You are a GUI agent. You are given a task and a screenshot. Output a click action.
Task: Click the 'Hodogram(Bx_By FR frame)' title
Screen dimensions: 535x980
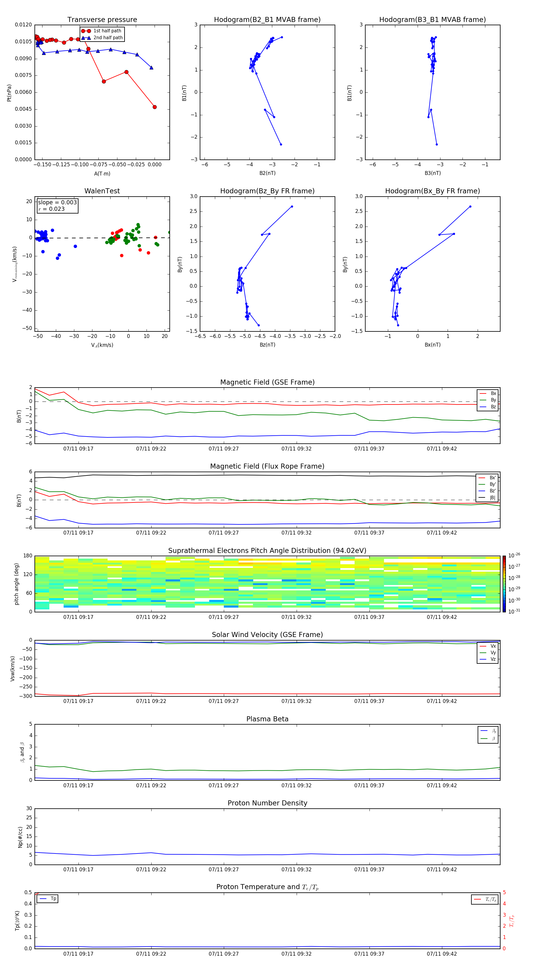[432, 191]
